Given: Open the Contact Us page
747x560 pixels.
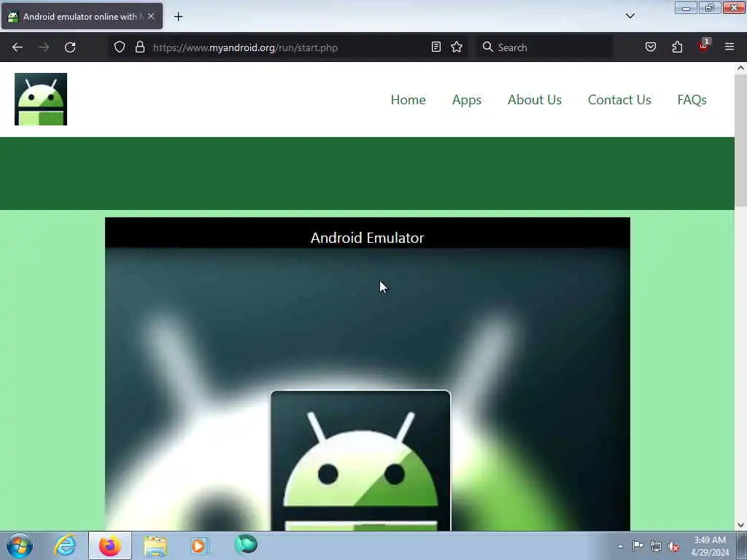Looking at the screenshot, I should pos(619,99).
